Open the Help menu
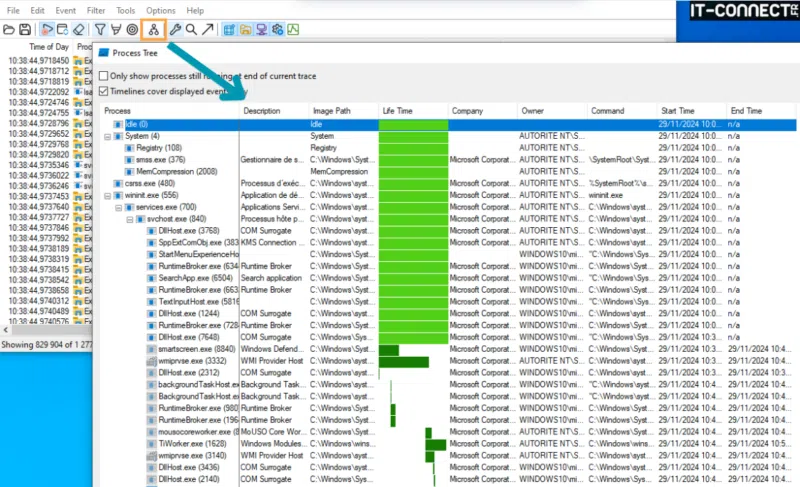 pos(195,10)
